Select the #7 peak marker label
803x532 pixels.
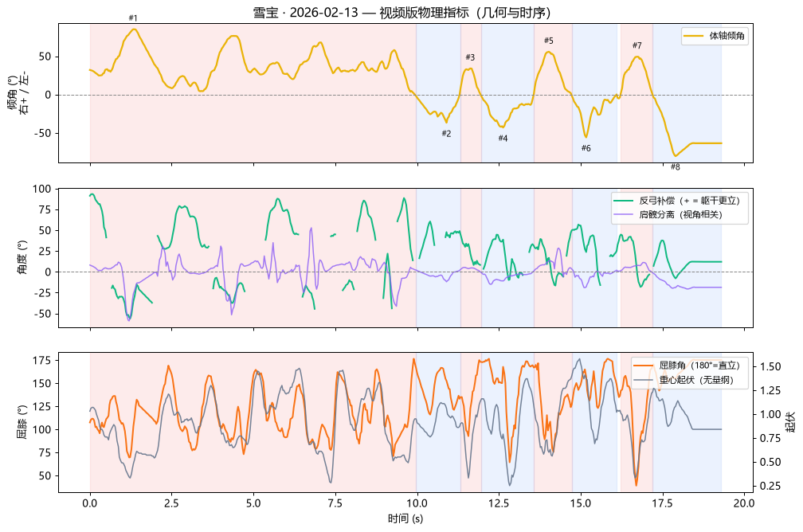pyautogui.click(x=637, y=45)
